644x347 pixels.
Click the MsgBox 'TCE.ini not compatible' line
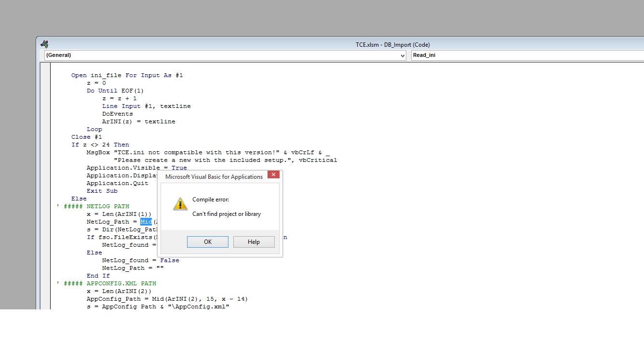(208, 152)
